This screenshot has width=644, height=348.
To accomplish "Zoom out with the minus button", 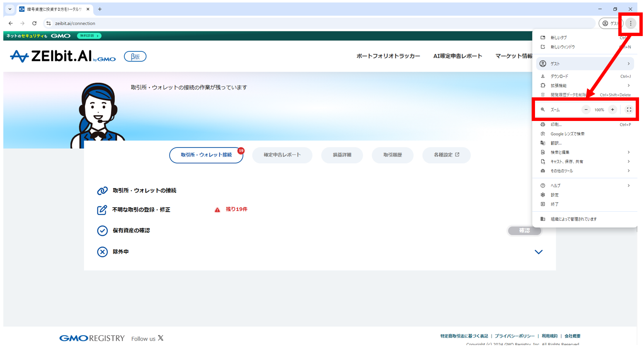I will coord(586,110).
